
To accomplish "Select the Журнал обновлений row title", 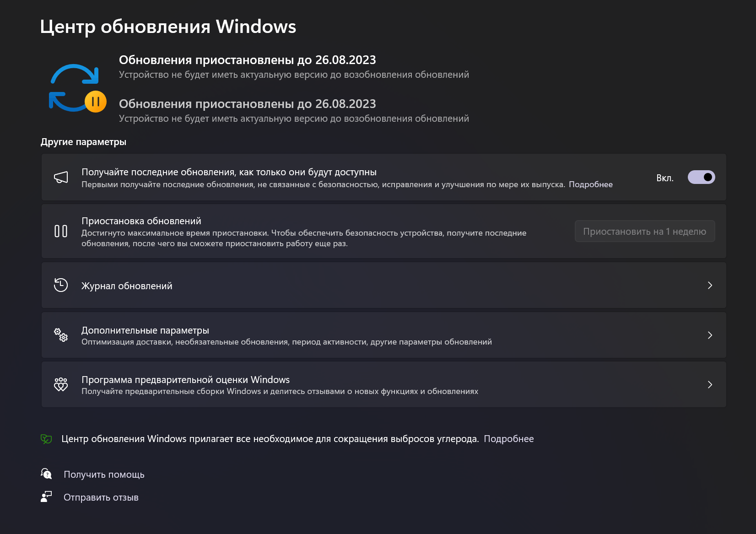I will (x=127, y=286).
